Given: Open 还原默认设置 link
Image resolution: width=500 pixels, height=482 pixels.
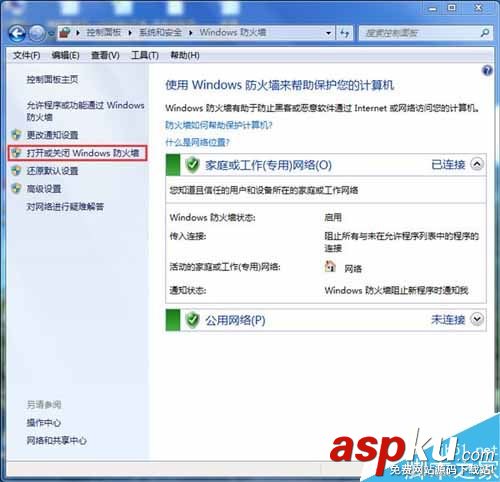Looking at the screenshot, I should tap(52, 171).
